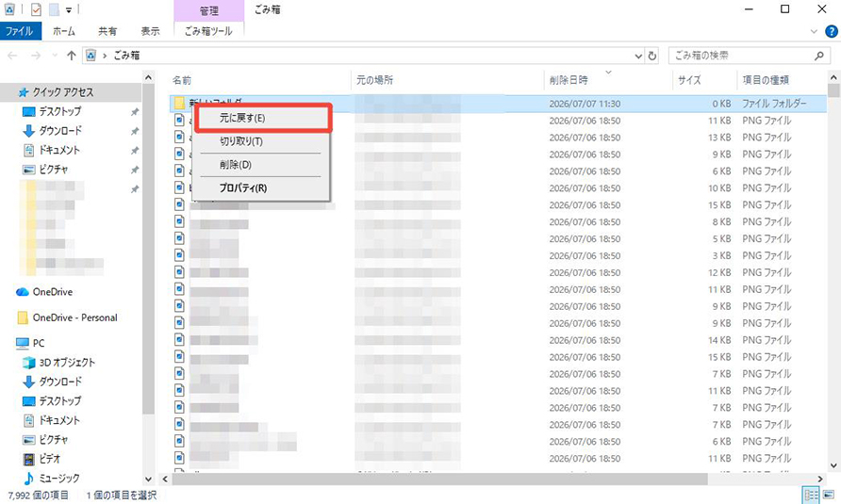Expand the ribbon with the chevron
This screenshot has height=504, width=841.
[814, 32]
